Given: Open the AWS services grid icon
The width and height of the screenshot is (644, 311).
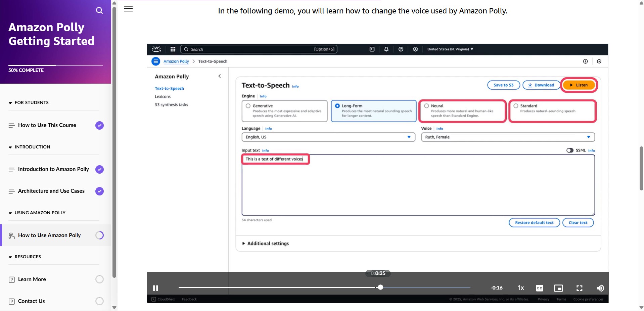Looking at the screenshot, I should (x=173, y=49).
